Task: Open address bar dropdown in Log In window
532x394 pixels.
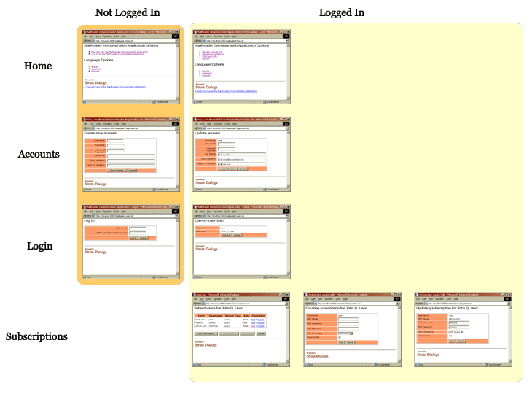Action: point(176,216)
